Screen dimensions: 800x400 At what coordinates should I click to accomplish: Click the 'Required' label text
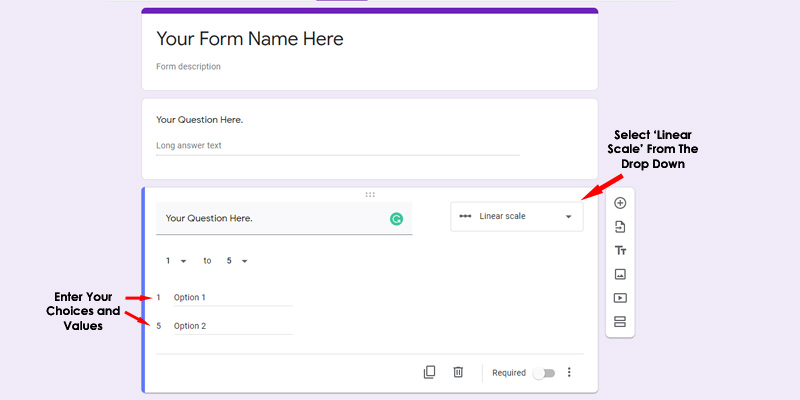pyautogui.click(x=509, y=373)
